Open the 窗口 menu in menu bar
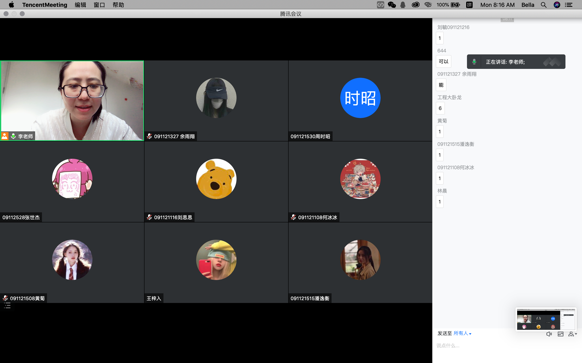 (99, 5)
